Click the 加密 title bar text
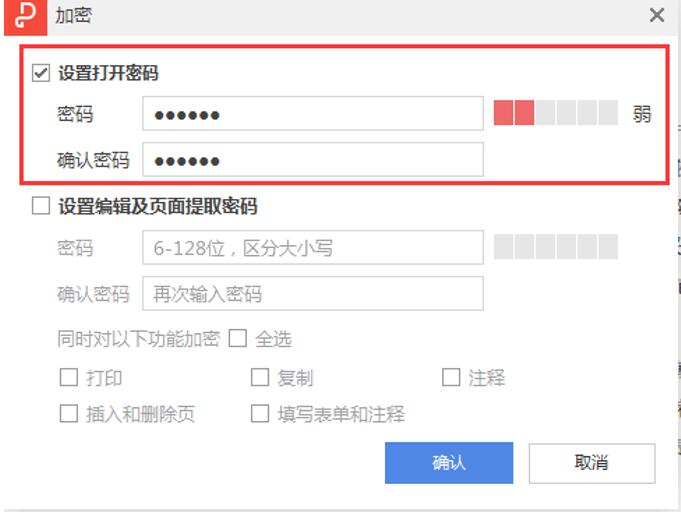This screenshot has height=512, width=681. [x=73, y=16]
